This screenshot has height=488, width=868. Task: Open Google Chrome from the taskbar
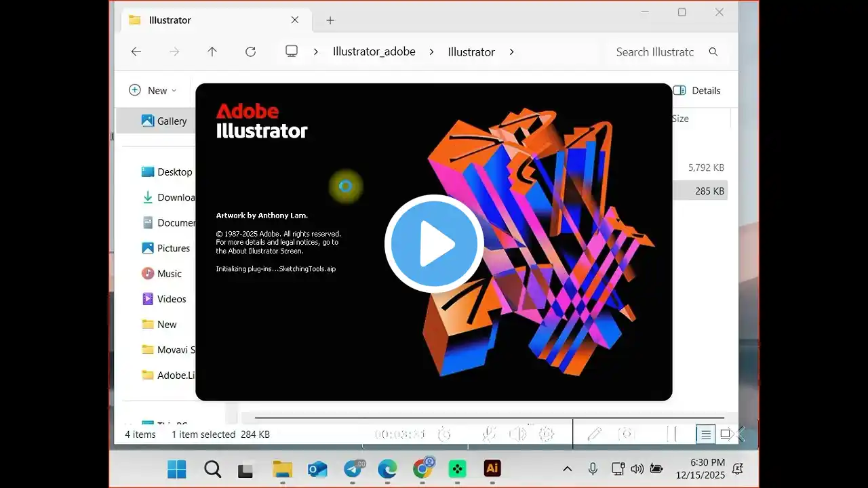point(423,468)
